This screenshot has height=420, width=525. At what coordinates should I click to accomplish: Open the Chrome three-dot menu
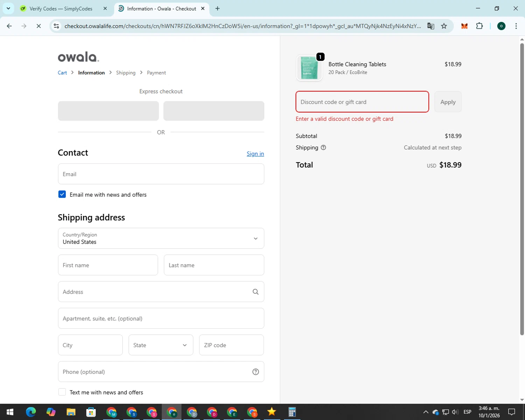pos(516,26)
